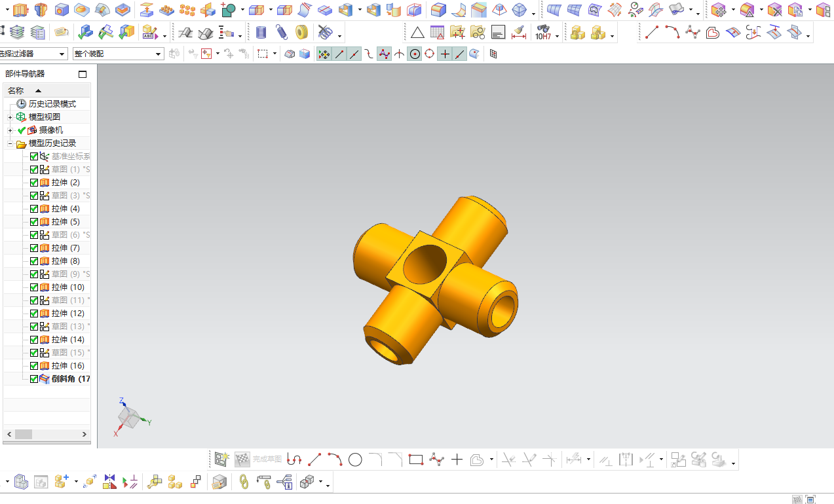
Task: Open the table grid with triangle icon
Action: (x=438, y=32)
